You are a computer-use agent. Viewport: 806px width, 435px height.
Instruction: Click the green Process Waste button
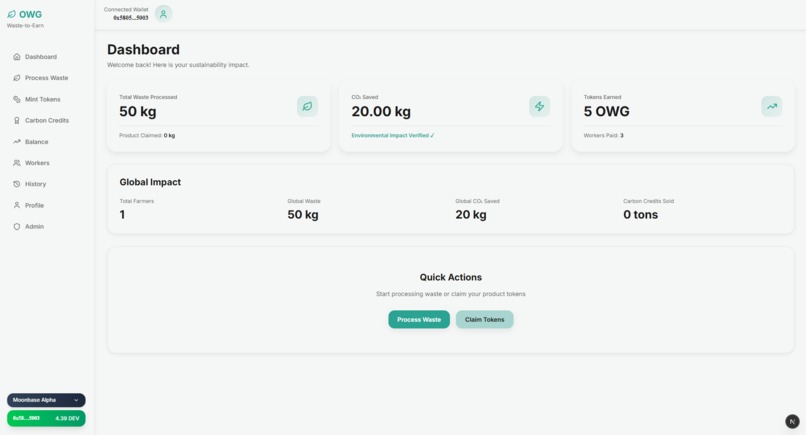point(419,319)
